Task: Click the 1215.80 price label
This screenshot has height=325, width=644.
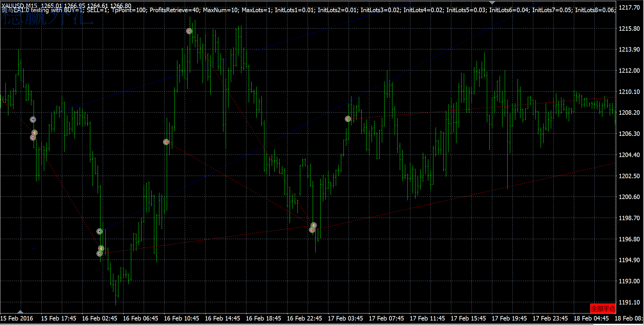Action: pos(629,29)
